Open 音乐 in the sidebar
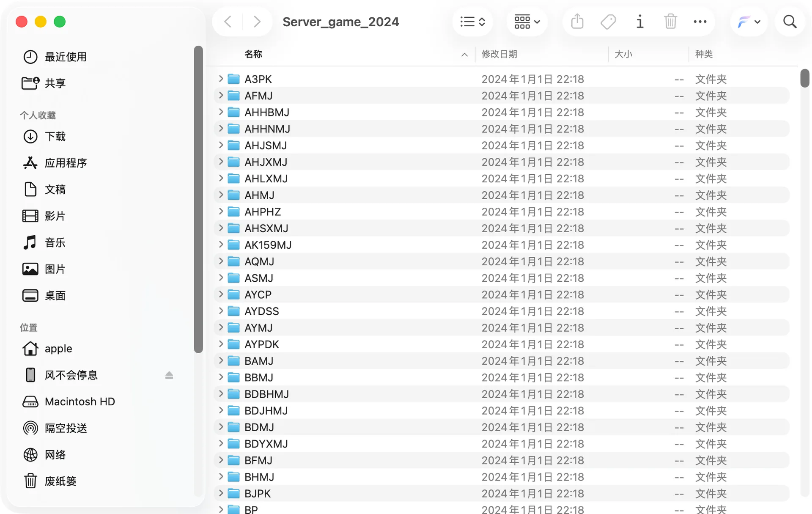Screen dimensions: 812x514 tap(55, 242)
